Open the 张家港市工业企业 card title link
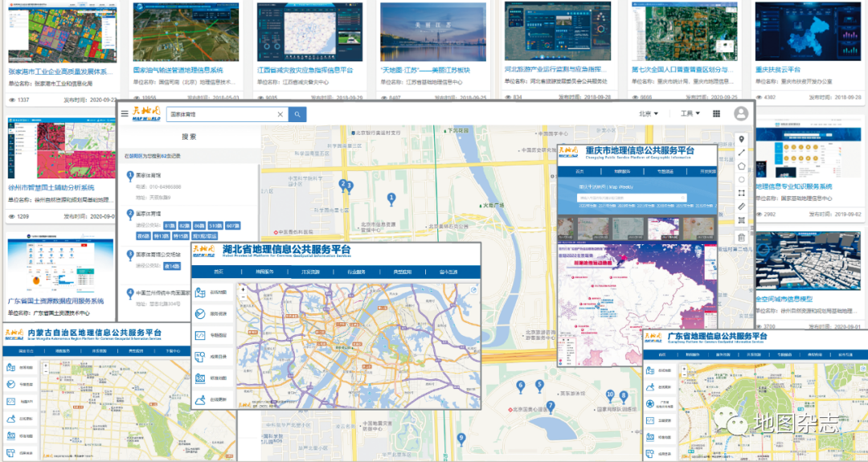The height and width of the screenshot is (462, 868). pos(61,72)
